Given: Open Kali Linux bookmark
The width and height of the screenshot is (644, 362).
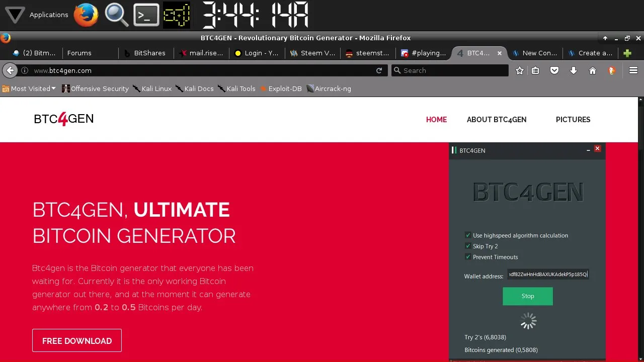Looking at the screenshot, I should click(152, 88).
